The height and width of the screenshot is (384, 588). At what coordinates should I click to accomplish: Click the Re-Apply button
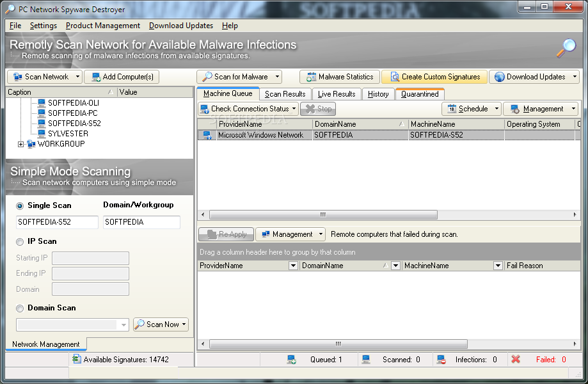(x=226, y=234)
